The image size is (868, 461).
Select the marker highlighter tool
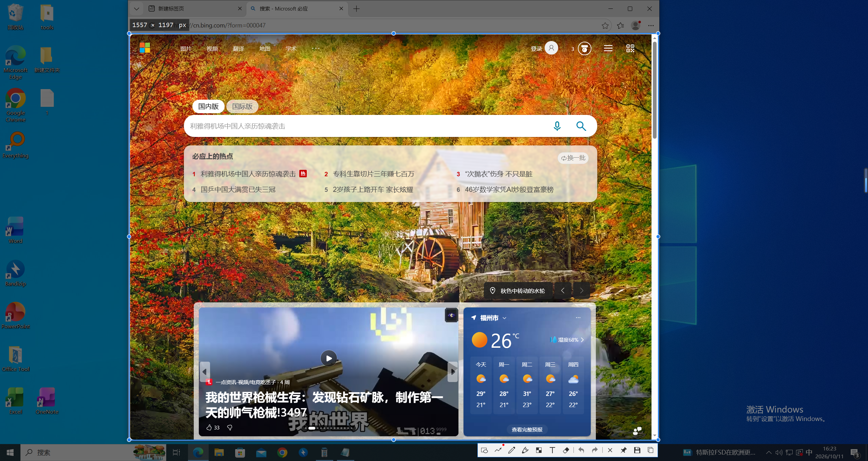point(525,450)
